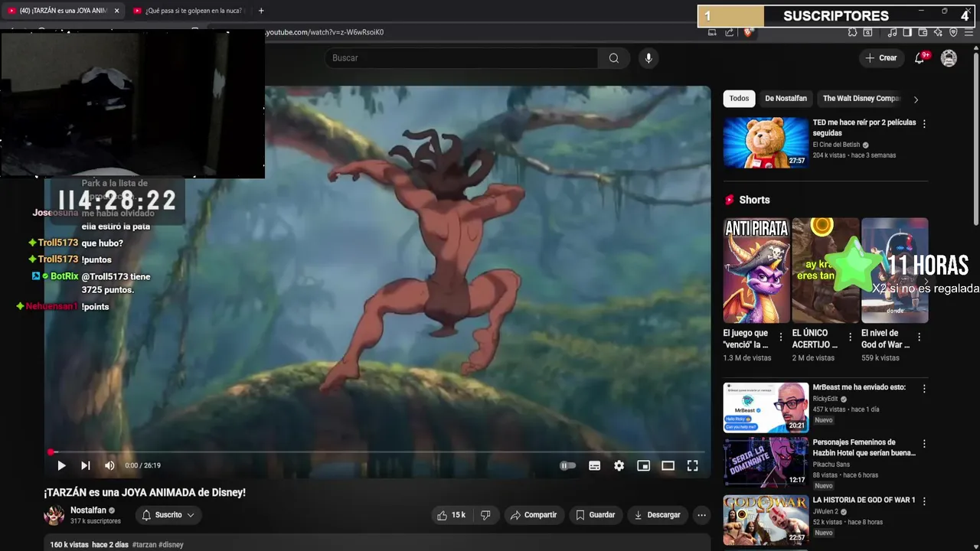Open the Brave VPN shield icon

coord(953,32)
